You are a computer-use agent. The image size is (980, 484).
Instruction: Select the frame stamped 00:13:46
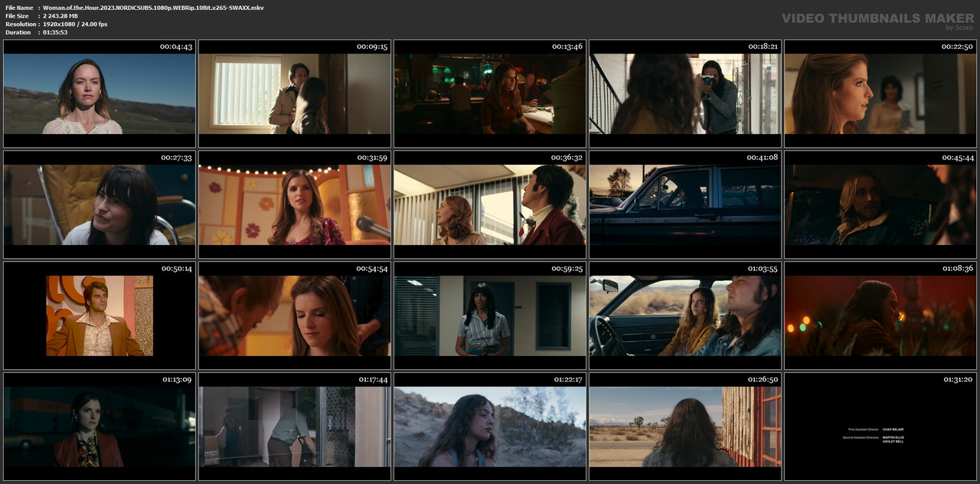click(490, 93)
